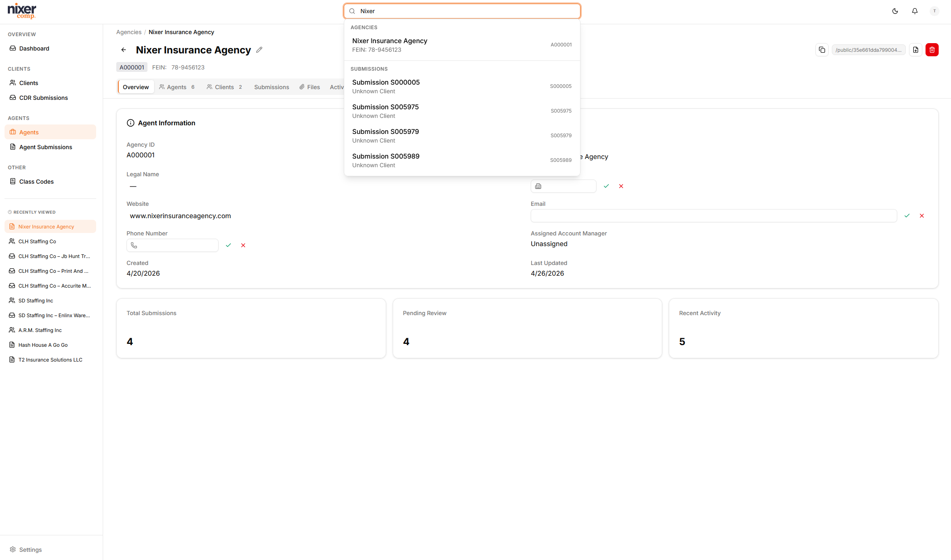Select Nixer Insurance Agency search result
The width and height of the screenshot is (951, 560).
(462, 45)
